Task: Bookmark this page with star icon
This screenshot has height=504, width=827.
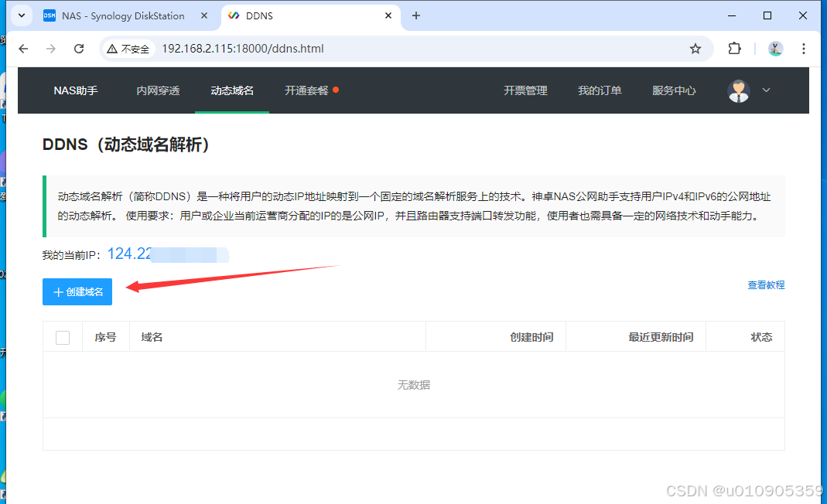Action: pyautogui.click(x=695, y=49)
